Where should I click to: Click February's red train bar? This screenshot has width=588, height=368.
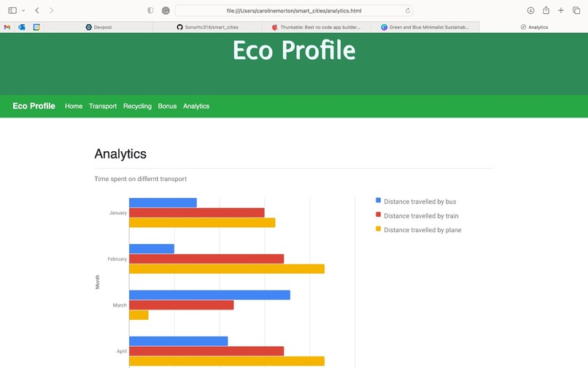(206, 258)
